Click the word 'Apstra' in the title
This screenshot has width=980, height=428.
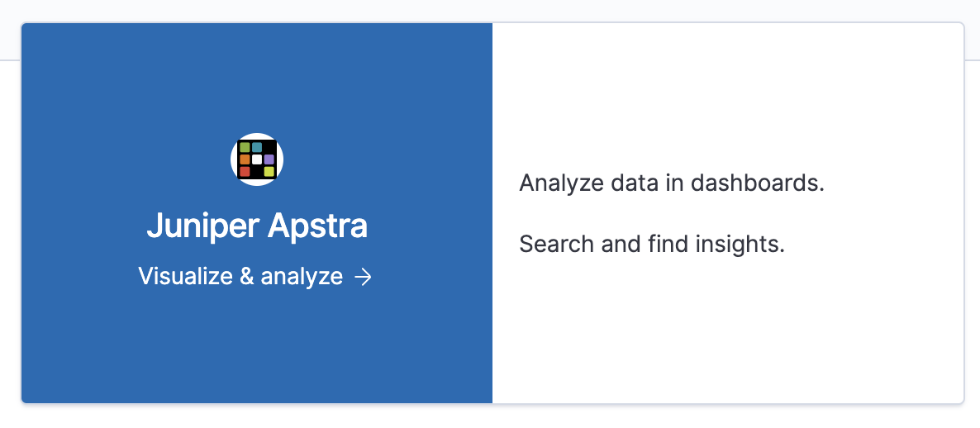pos(319,226)
